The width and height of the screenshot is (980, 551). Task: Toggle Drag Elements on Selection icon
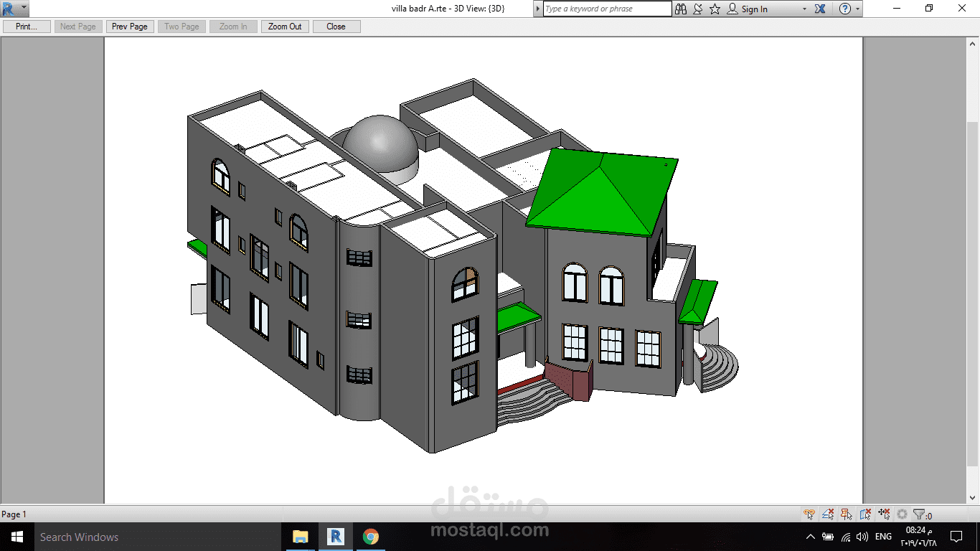[884, 514]
